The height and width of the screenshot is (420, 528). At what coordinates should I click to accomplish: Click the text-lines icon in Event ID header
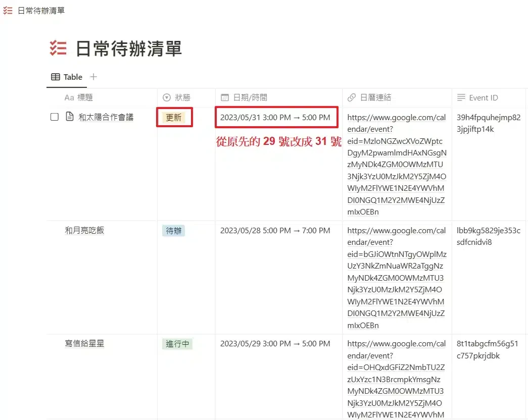pyautogui.click(x=461, y=97)
